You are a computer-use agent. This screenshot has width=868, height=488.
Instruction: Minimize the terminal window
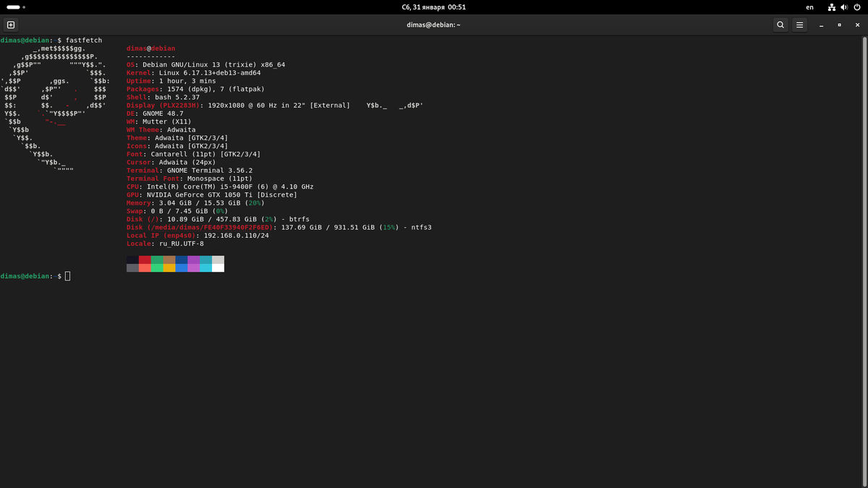(821, 25)
